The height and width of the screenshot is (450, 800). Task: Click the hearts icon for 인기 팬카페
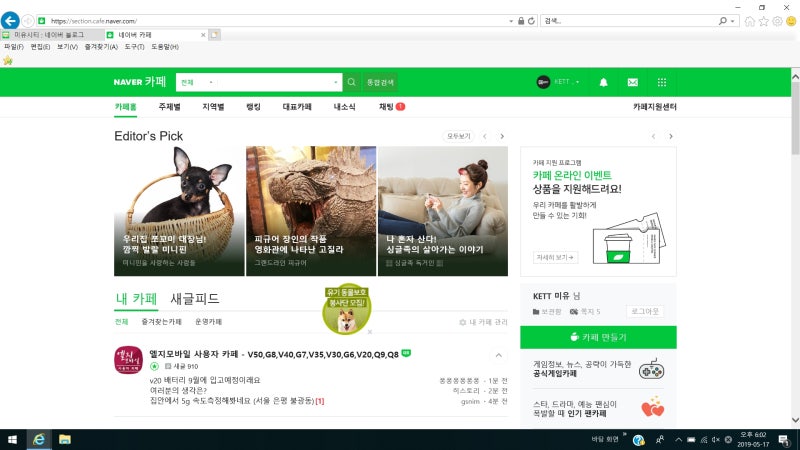click(x=653, y=407)
